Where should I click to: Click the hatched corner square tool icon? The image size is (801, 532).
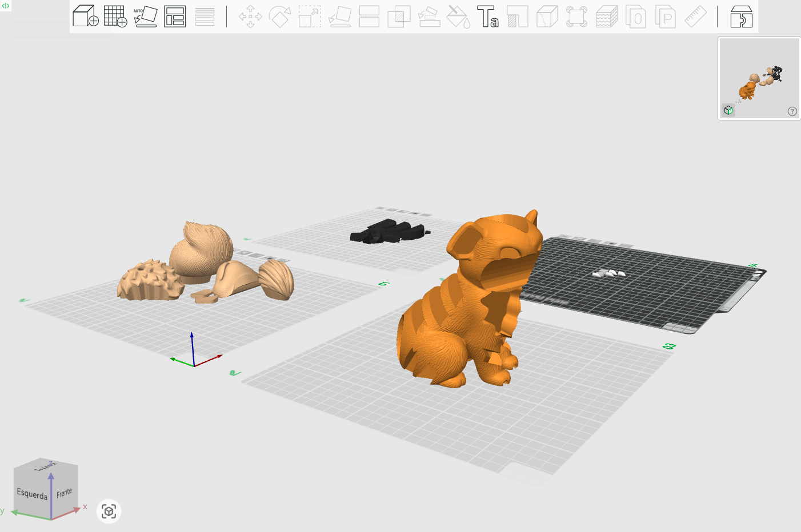point(518,17)
